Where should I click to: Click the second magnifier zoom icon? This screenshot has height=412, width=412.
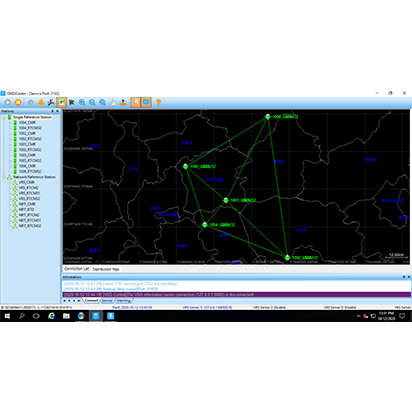pos(92,102)
